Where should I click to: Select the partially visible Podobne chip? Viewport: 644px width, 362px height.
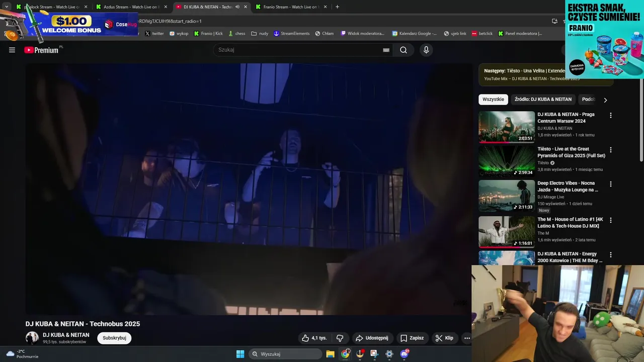pyautogui.click(x=588, y=99)
